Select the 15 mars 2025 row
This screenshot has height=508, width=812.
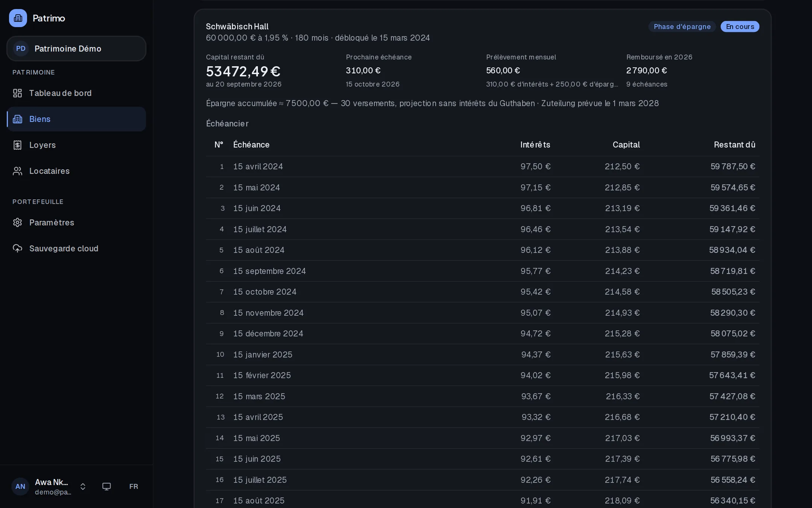point(483,396)
